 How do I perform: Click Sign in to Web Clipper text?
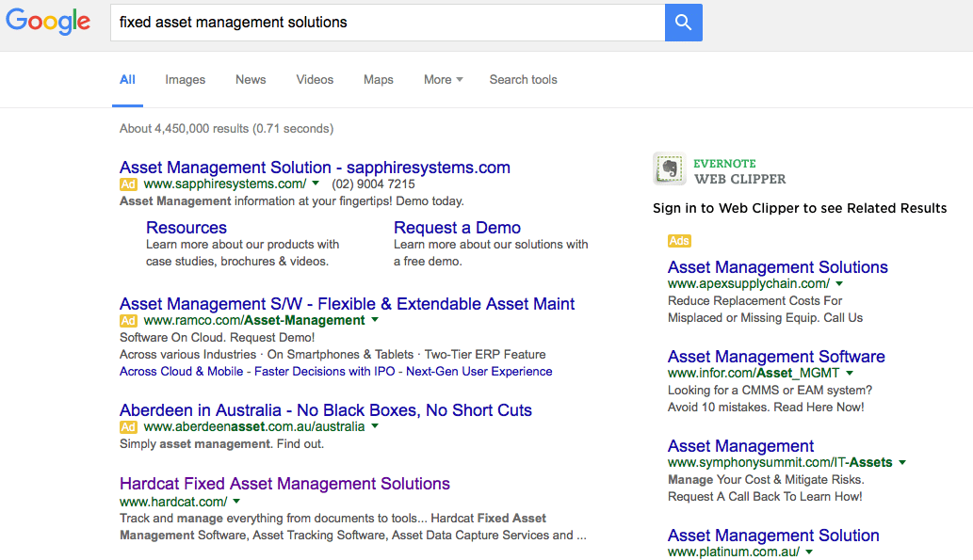[x=800, y=208]
